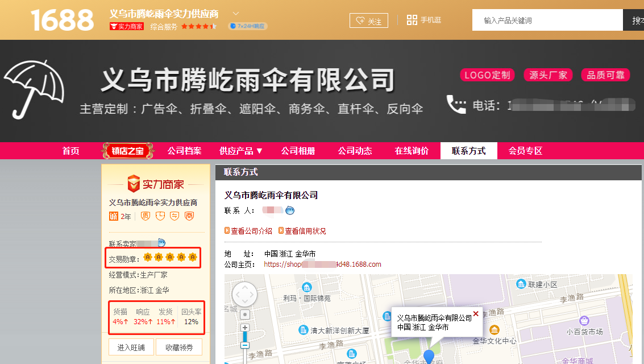The height and width of the screenshot is (364, 644).
Task: Close the map info popup
Action: point(476,313)
